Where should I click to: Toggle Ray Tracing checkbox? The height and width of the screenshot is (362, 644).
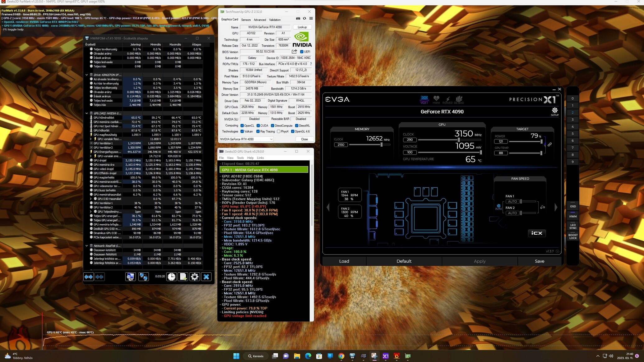coord(258,131)
